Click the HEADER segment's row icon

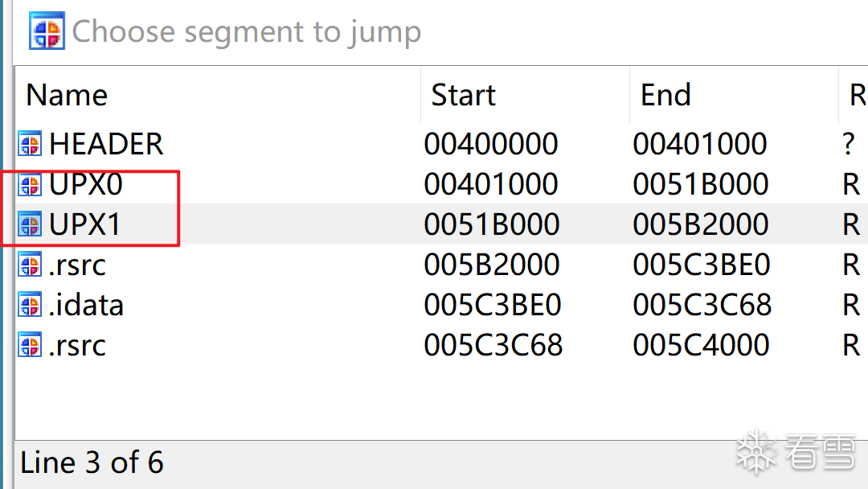30,145
